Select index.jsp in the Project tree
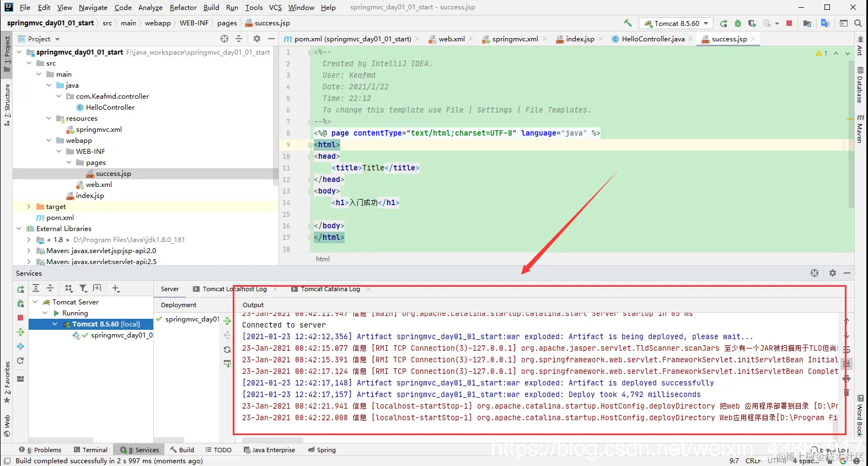Screen dimensions: 868x466 89,196
